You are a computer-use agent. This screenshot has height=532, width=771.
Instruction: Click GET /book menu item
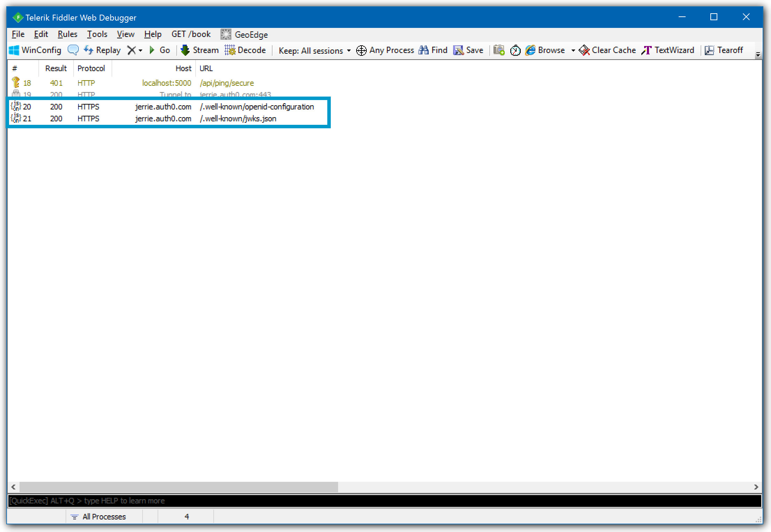191,34
